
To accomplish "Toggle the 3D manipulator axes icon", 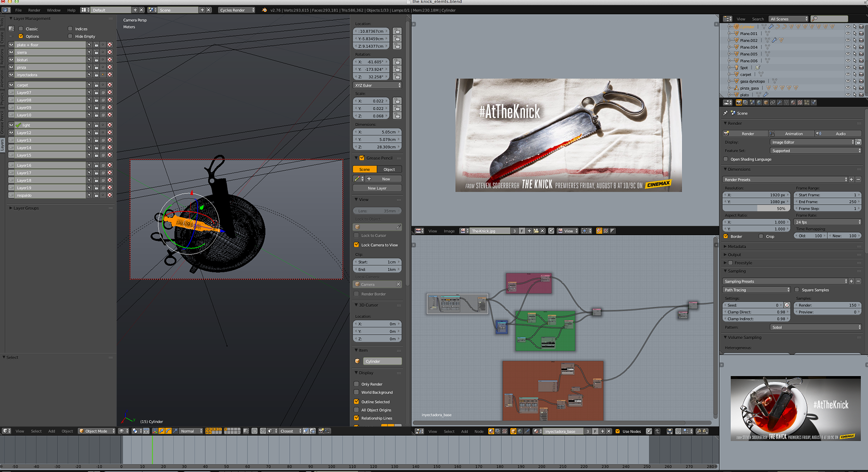I will [155, 431].
